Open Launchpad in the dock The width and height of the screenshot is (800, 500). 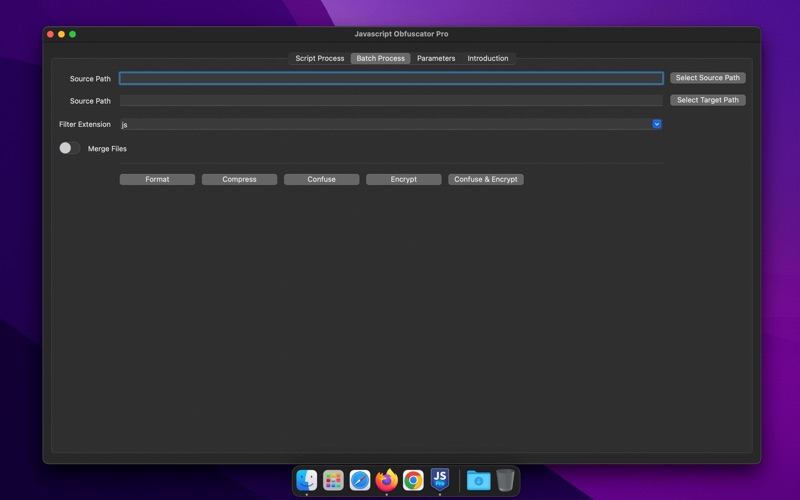pyautogui.click(x=334, y=480)
